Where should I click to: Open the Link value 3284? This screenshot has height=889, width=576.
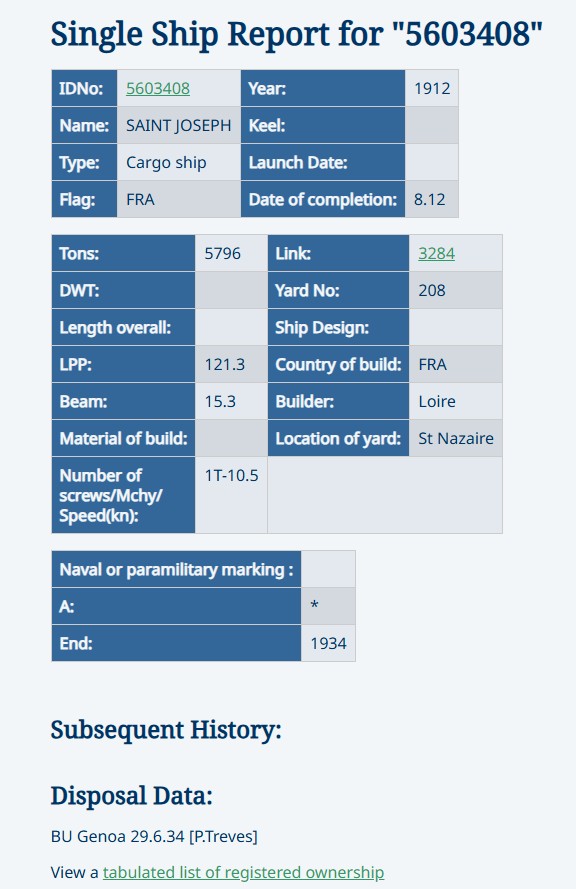pyautogui.click(x=437, y=253)
